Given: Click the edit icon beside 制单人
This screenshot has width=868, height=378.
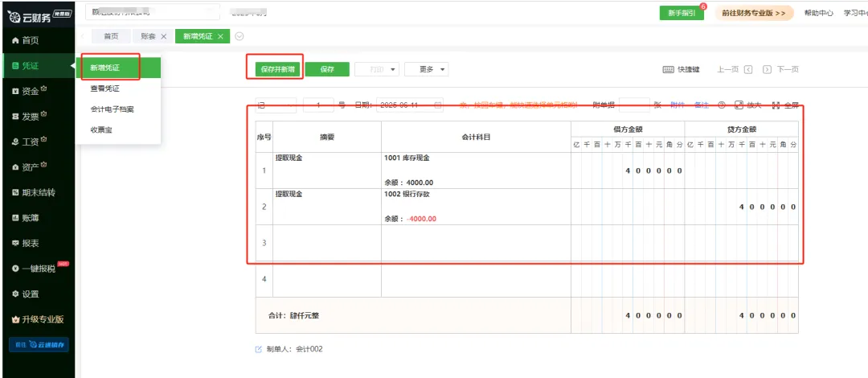Looking at the screenshot, I should click(x=258, y=349).
